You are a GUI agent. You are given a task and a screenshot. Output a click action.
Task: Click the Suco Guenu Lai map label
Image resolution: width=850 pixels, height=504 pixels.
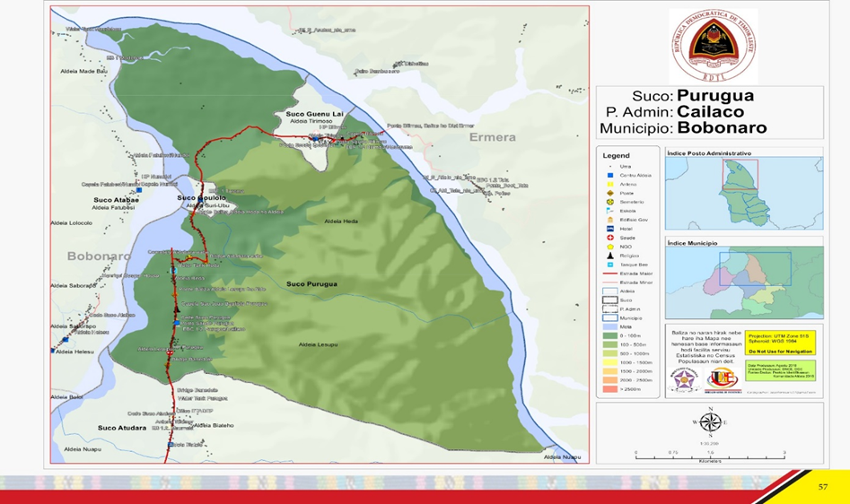[x=314, y=114]
